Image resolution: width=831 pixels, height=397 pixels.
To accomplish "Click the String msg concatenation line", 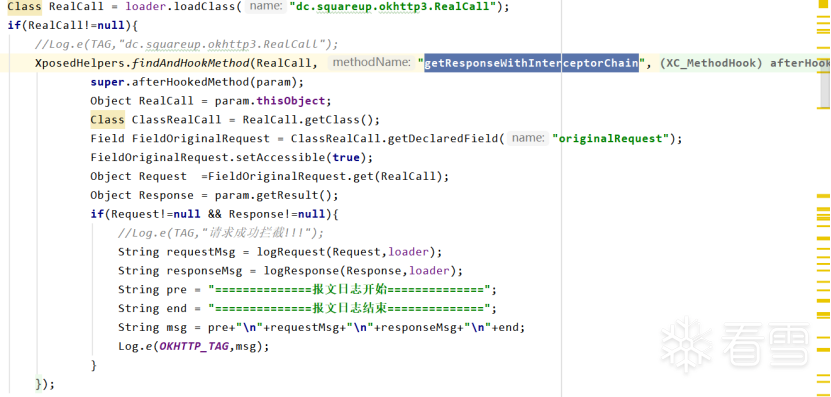I will click(x=322, y=327).
